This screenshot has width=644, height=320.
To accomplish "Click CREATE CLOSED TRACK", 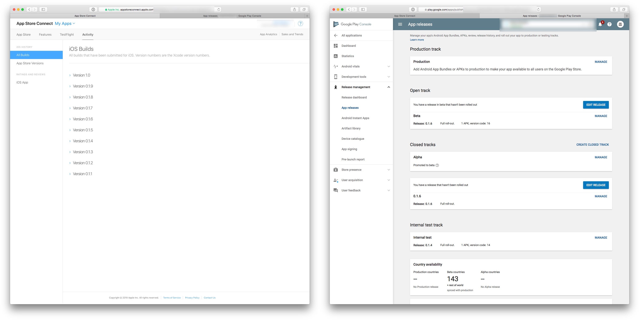I will pyautogui.click(x=592, y=145).
